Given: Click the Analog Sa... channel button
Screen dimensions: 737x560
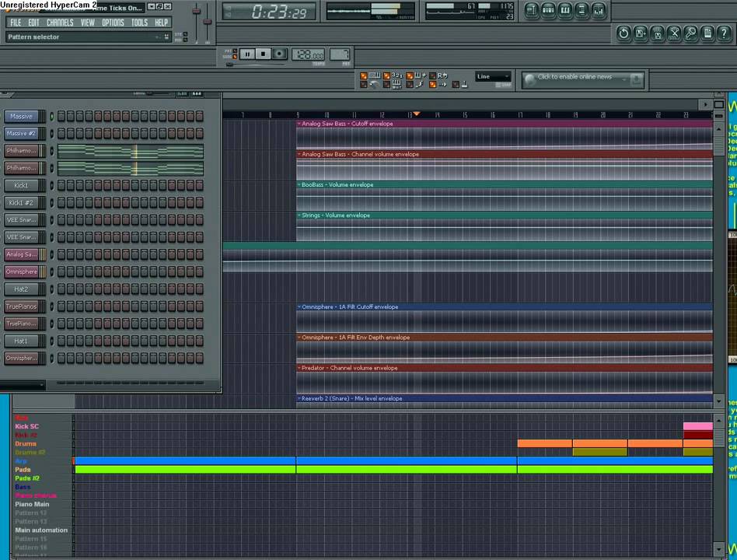Looking at the screenshot, I should (x=21, y=254).
